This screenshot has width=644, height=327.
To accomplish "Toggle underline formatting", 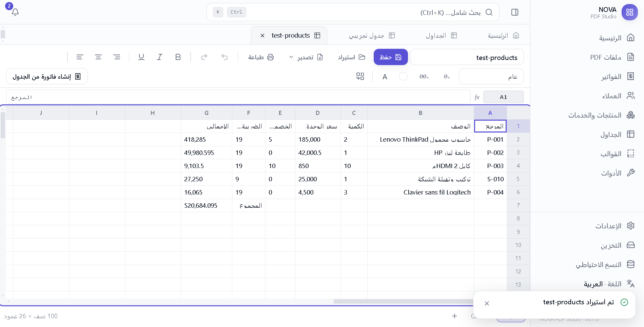I will click(141, 57).
